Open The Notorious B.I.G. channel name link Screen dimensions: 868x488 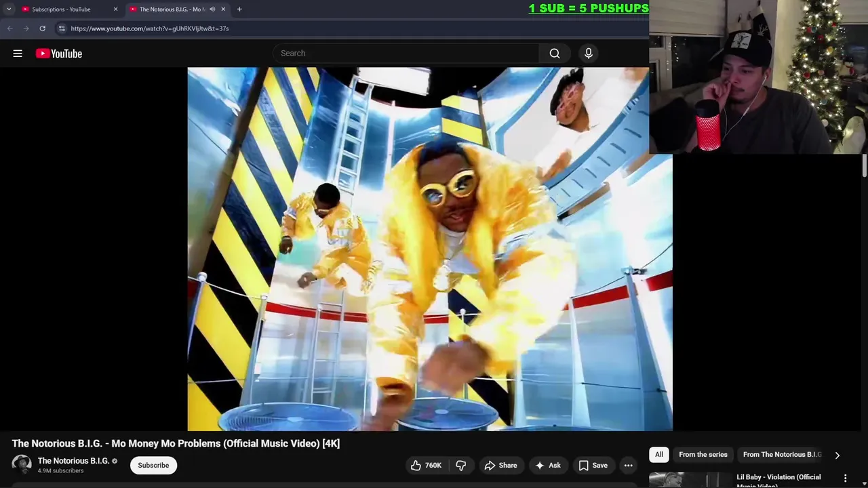click(x=73, y=461)
